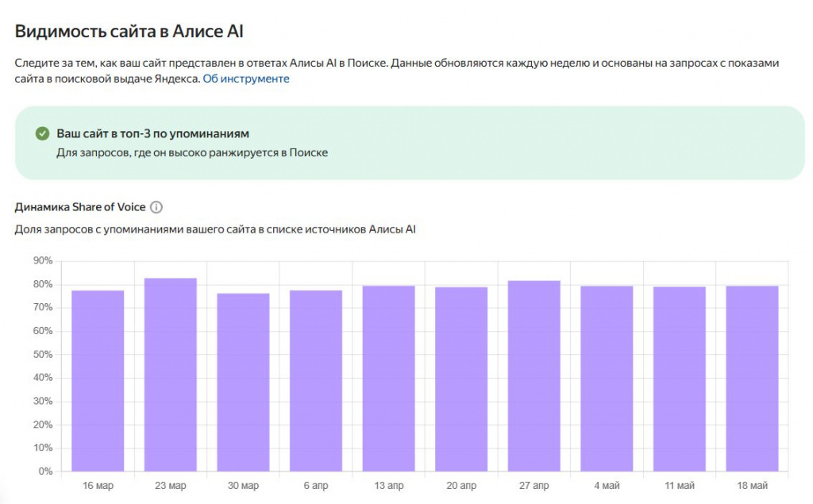Screen dimensions: 813x504
Task: Select the bar for 23 мар
Action: (171, 375)
